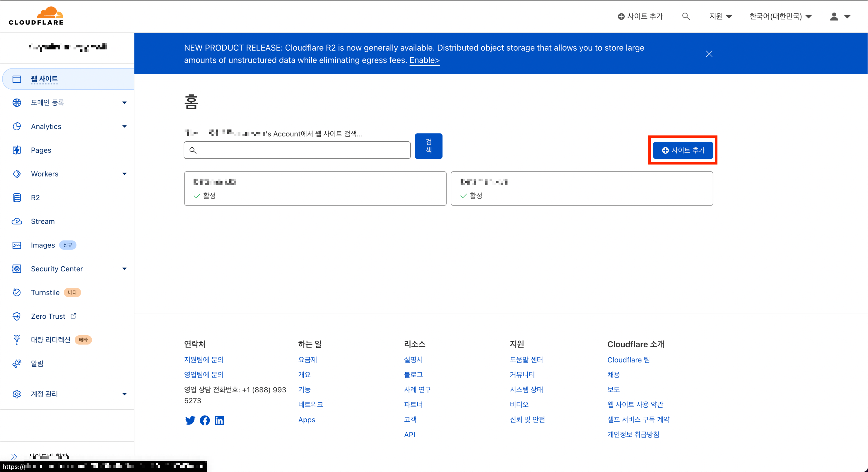Open Pages from the sidebar

(41, 150)
